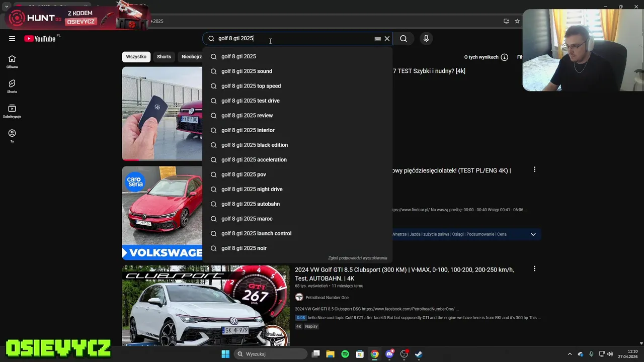
Task: Expand the video chapters chevron
Action: click(533, 234)
